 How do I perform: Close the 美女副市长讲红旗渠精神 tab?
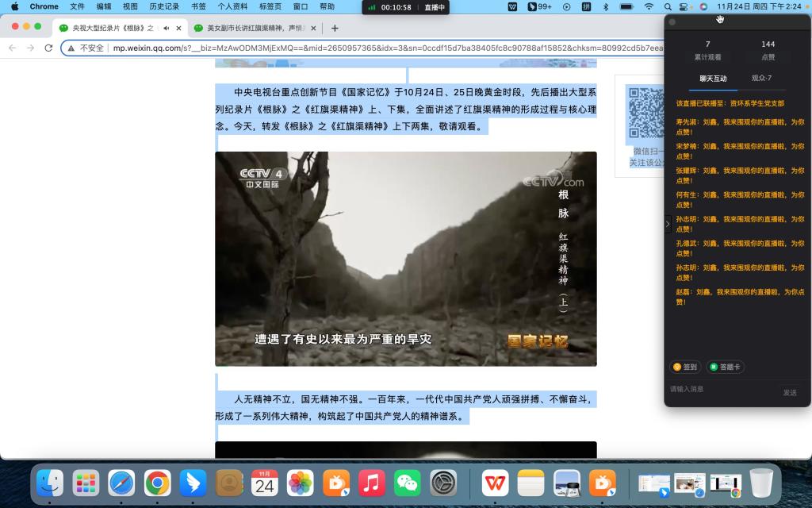pos(313,28)
